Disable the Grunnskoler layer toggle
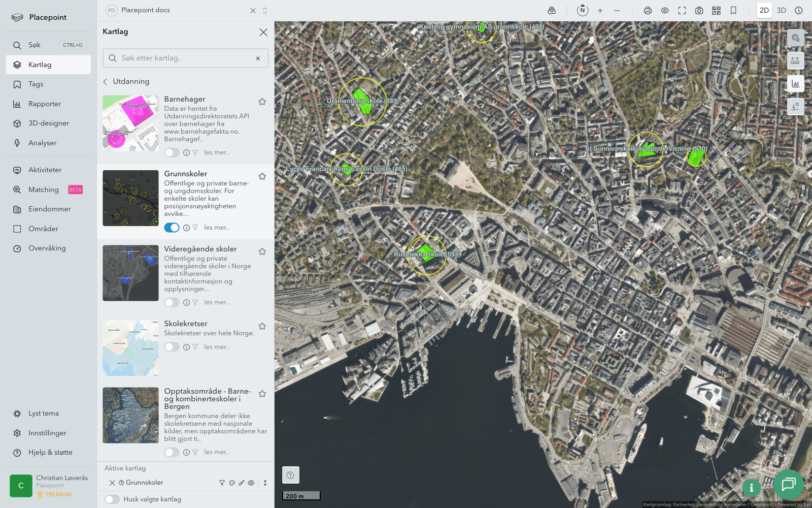 tap(172, 228)
